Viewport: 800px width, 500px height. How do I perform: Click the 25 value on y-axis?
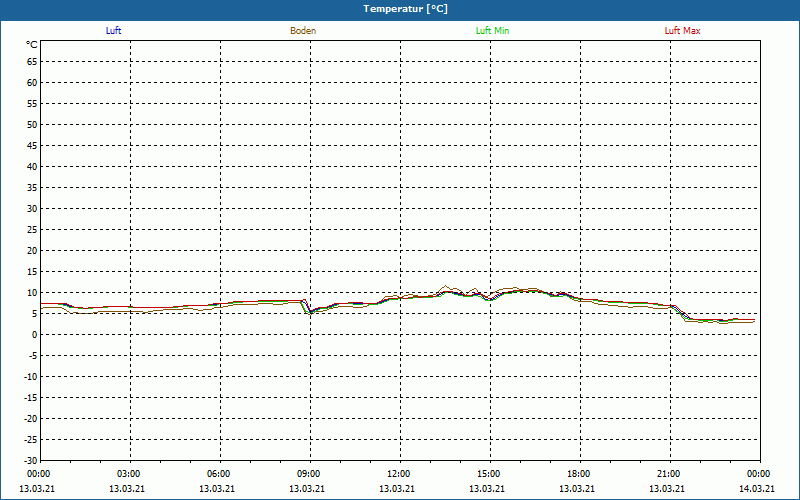click(x=32, y=230)
